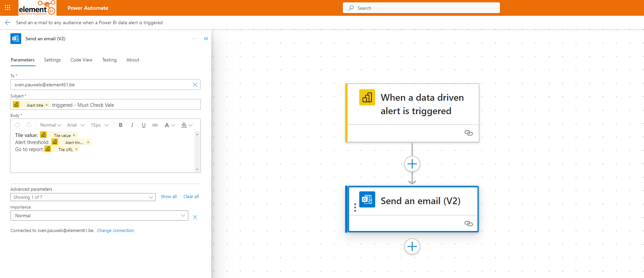Click the Power BI icon on trigger card
Screen dimensions: 644x278
(367, 97)
